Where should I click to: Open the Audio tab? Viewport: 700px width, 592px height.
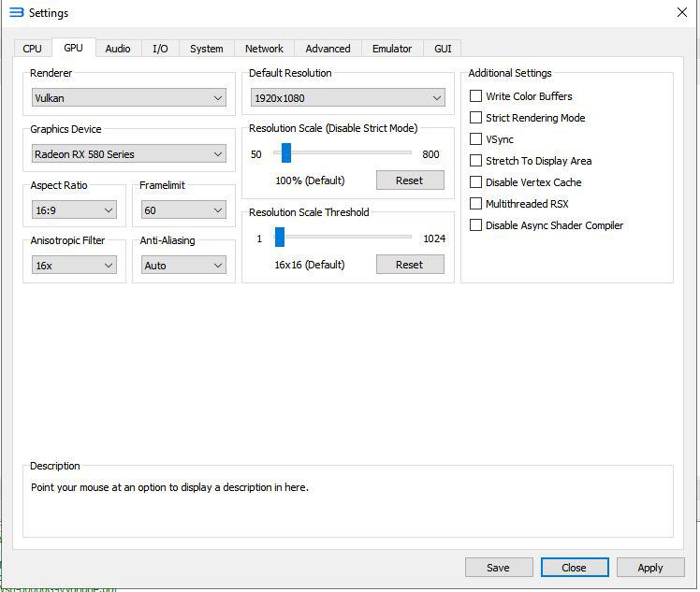118,49
